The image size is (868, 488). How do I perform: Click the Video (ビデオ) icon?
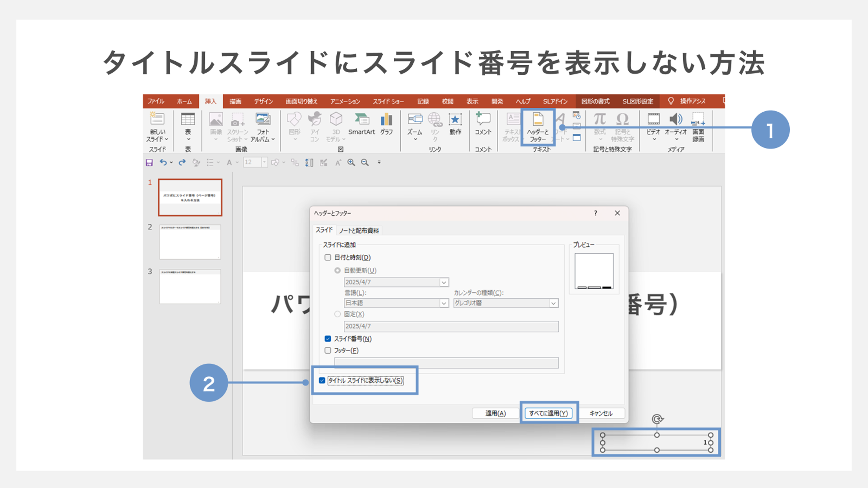tap(654, 119)
